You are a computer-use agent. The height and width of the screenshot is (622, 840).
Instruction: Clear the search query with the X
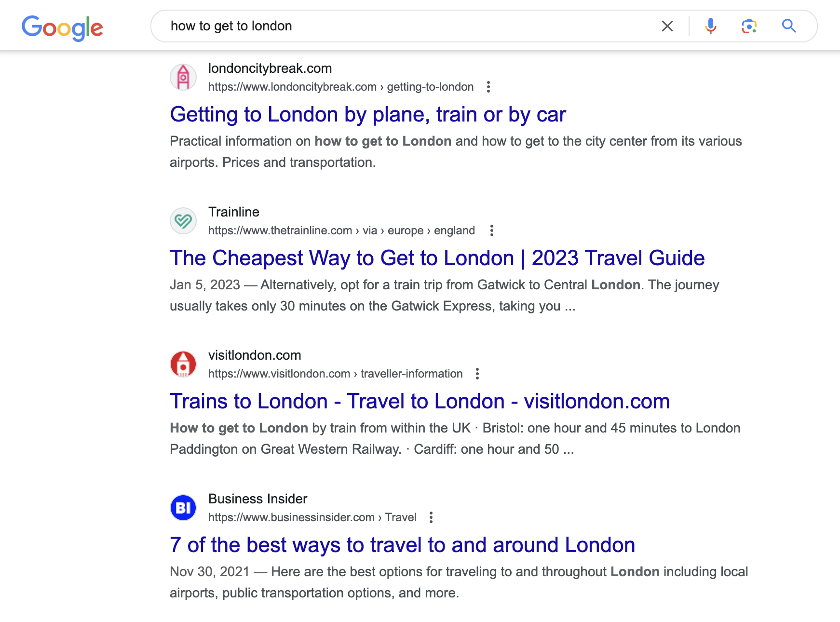tap(667, 26)
